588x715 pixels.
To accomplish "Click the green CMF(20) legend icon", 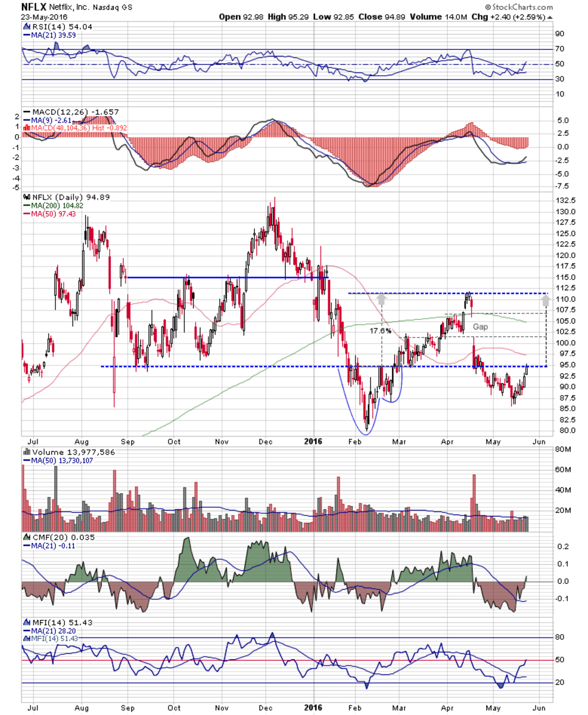I will [26, 537].
